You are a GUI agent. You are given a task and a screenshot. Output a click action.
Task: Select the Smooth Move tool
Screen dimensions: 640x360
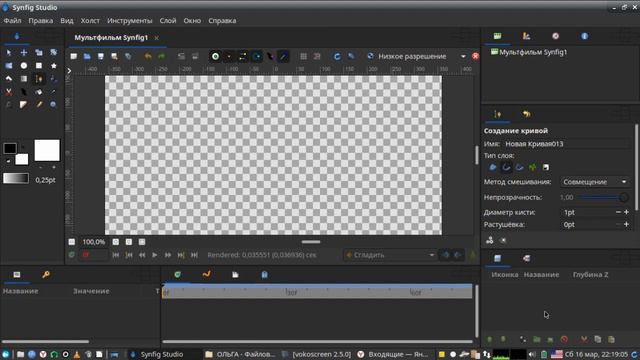point(24,53)
